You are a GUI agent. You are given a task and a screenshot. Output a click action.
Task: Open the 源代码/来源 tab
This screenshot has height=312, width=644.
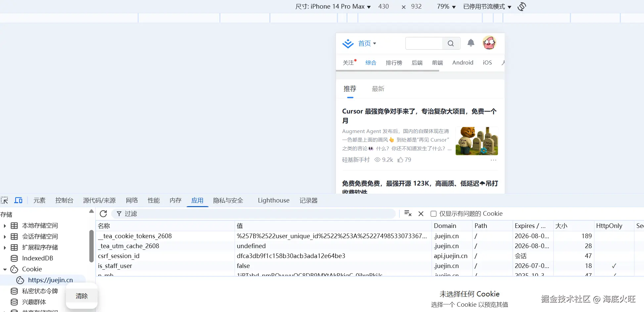(x=99, y=201)
